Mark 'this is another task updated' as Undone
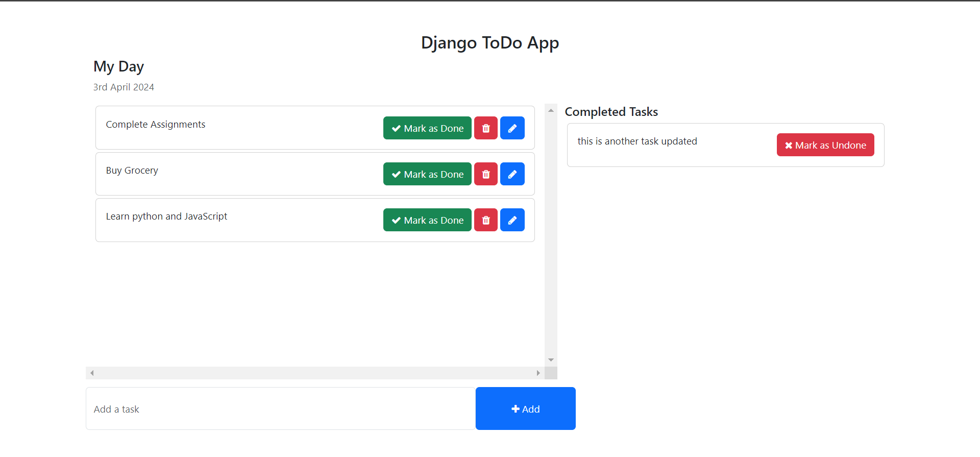The height and width of the screenshot is (457, 980). coord(825,145)
